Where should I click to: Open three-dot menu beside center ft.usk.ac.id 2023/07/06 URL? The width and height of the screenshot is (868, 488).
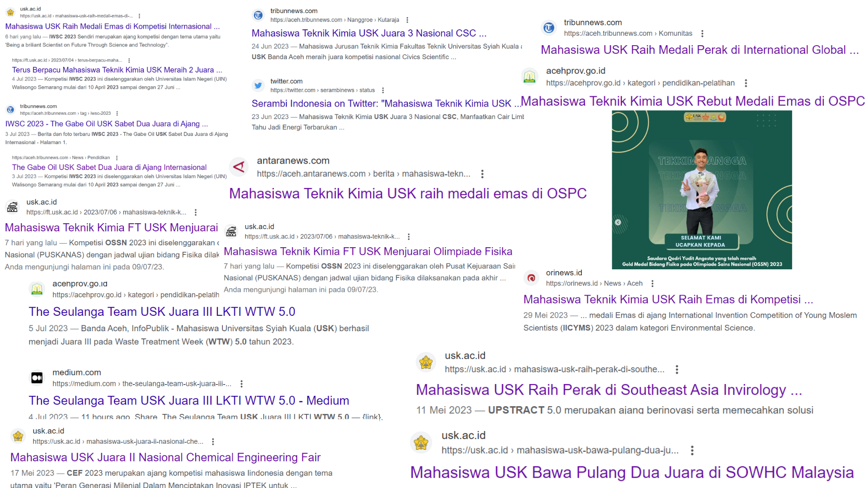point(409,237)
